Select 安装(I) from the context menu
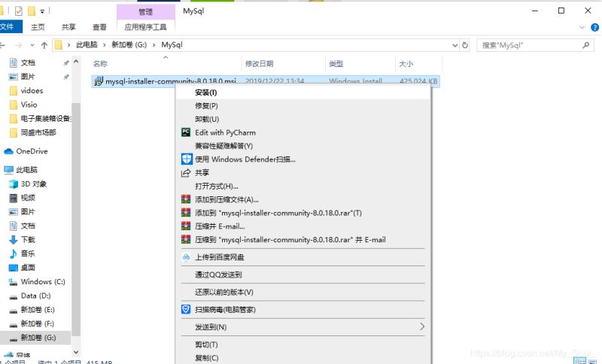 pos(303,93)
